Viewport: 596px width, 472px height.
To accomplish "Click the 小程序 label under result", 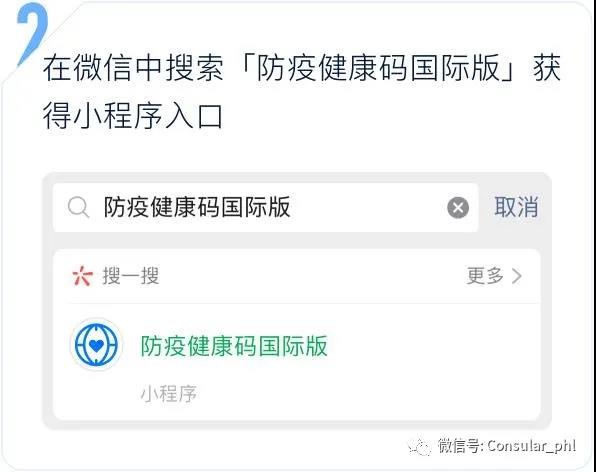I will click(168, 393).
